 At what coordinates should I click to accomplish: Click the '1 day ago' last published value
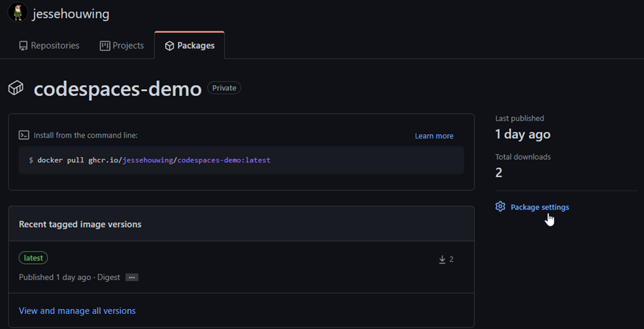pyautogui.click(x=523, y=134)
